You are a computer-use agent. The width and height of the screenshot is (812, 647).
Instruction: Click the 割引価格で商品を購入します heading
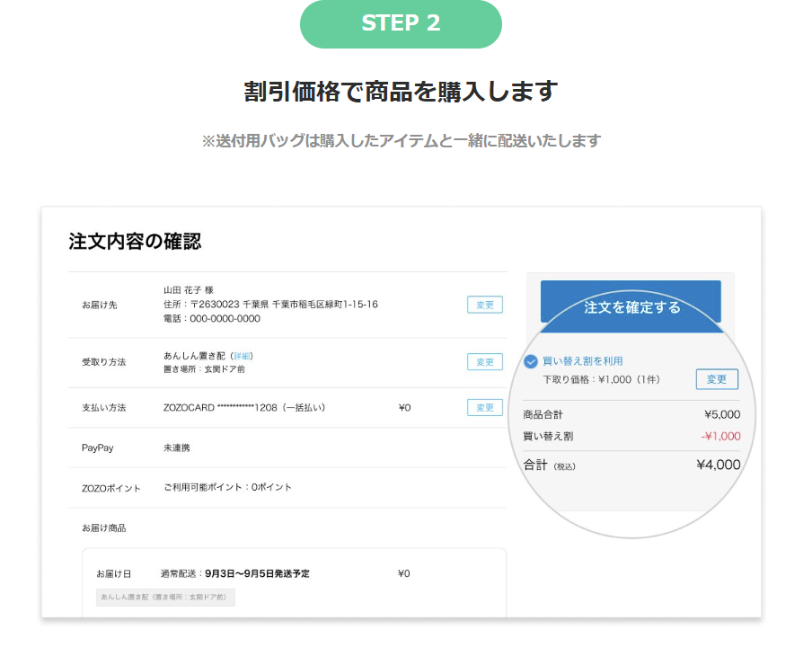coord(401,92)
